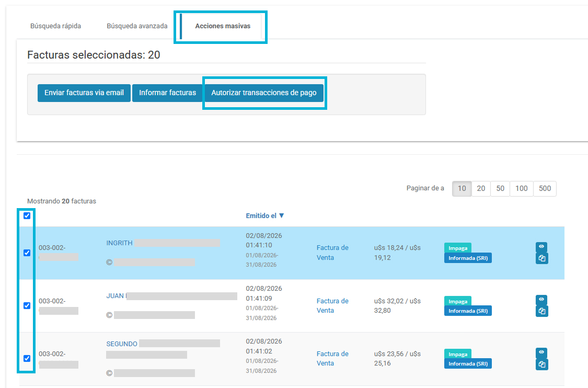Click Informar facturas button

coord(167,93)
